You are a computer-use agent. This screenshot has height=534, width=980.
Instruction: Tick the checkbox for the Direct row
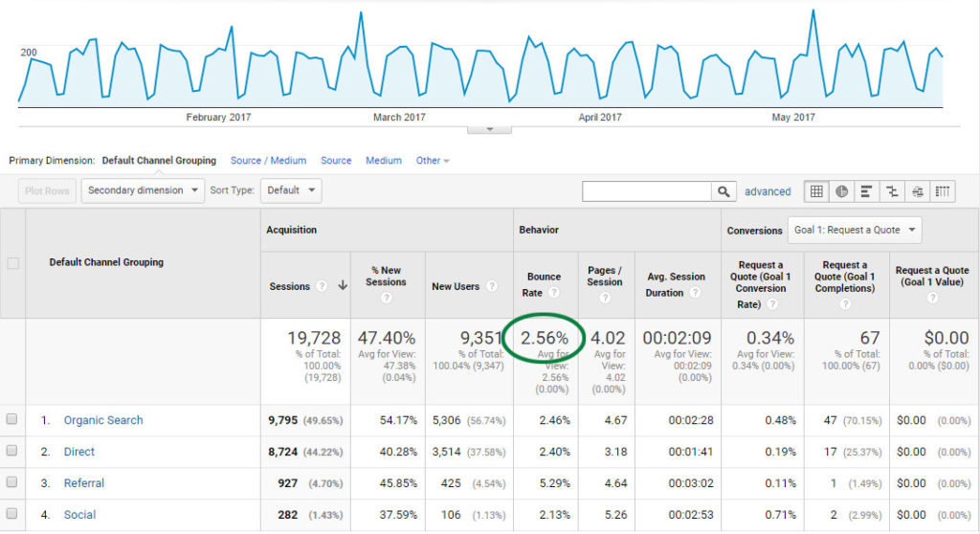coord(12,451)
